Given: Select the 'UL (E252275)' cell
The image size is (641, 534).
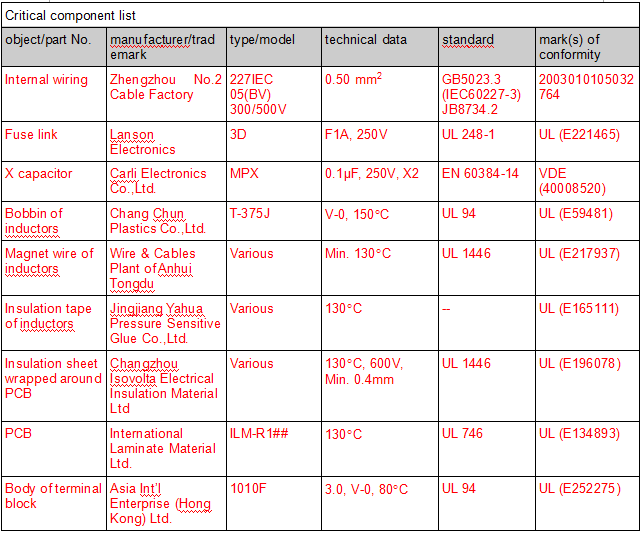Looking at the screenshot, I should click(587, 503).
